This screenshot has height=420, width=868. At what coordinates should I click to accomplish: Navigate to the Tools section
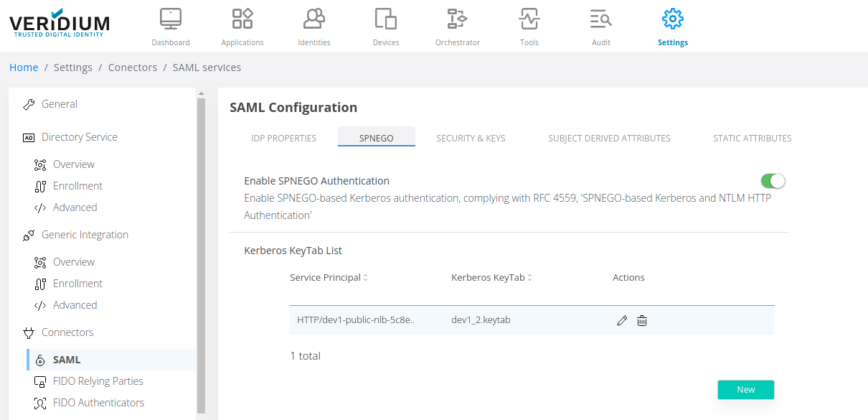click(529, 27)
